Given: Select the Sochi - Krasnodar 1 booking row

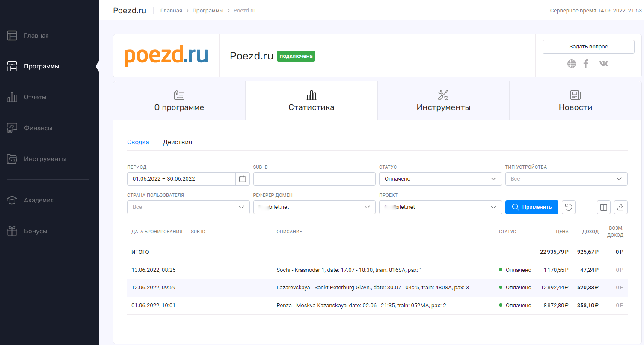Looking at the screenshot, I should (377, 270).
